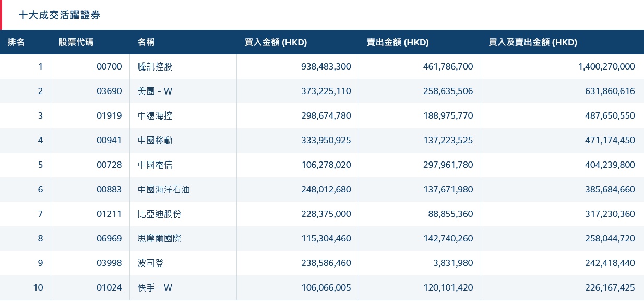Click the 買入及賣出金額 (HKD) column header
Viewport: 644px width, 301px height.
tap(533, 42)
